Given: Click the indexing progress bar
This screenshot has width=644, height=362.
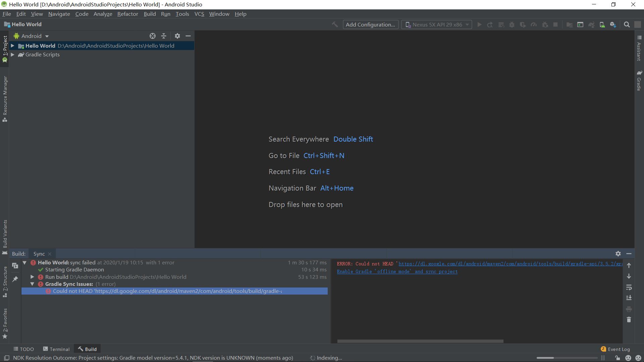Looking at the screenshot, I should point(567,358).
